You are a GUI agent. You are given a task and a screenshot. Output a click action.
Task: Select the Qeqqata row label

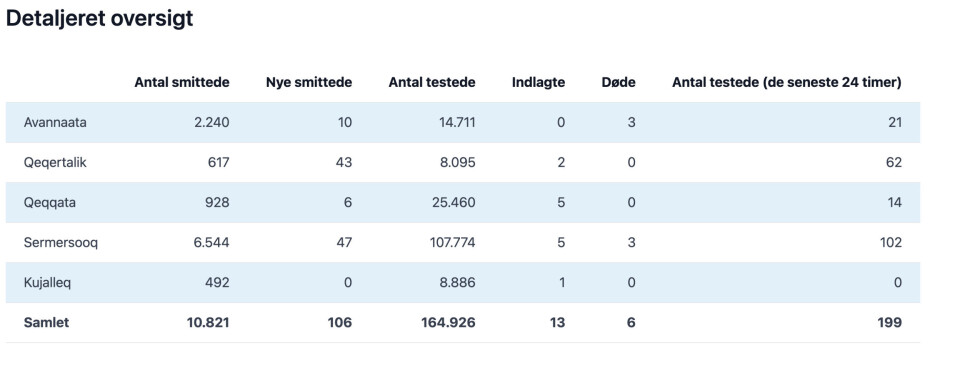pos(50,203)
